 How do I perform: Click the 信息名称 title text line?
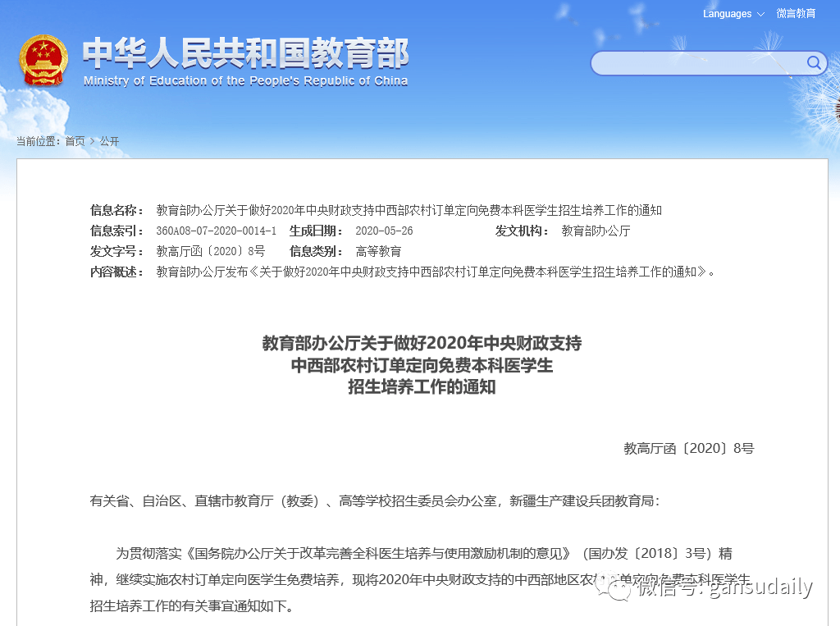(x=409, y=211)
